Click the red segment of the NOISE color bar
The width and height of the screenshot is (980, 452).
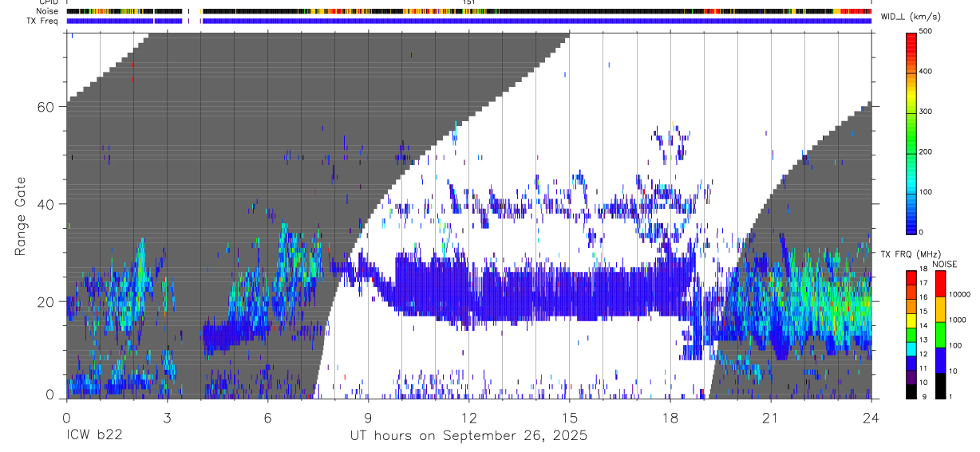pos(940,282)
